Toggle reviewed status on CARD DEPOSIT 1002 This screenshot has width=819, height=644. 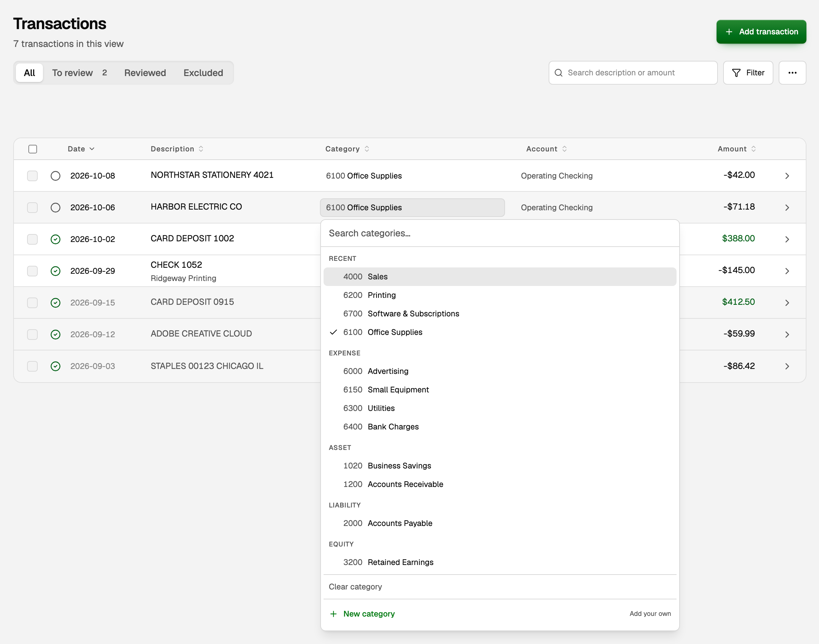(56, 239)
